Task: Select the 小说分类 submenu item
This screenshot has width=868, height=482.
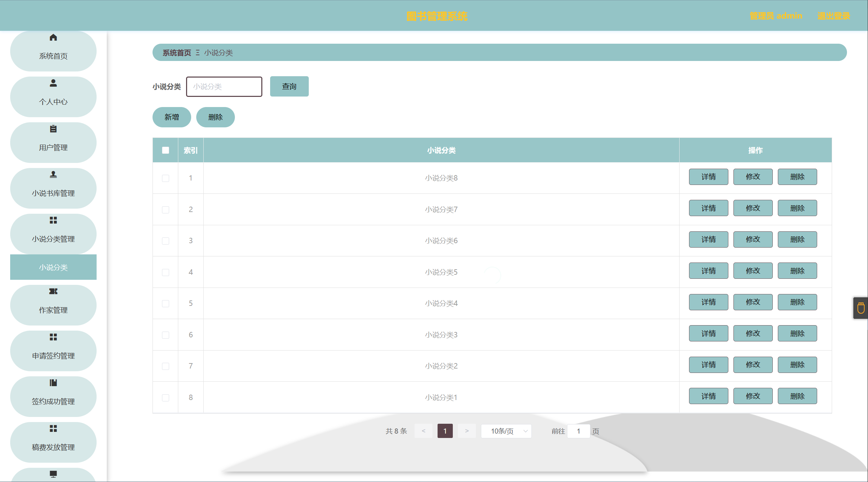Action: click(x=53, y=267)
